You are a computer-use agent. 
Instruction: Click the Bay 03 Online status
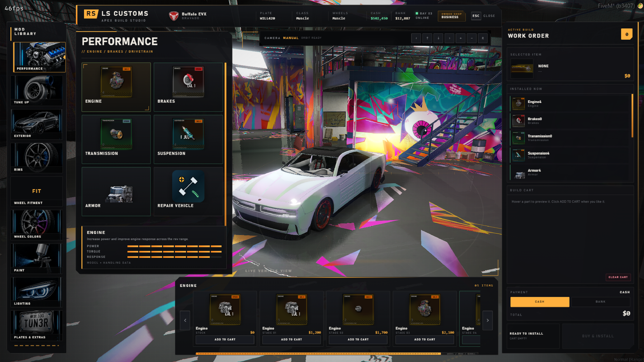coord(424,16)
